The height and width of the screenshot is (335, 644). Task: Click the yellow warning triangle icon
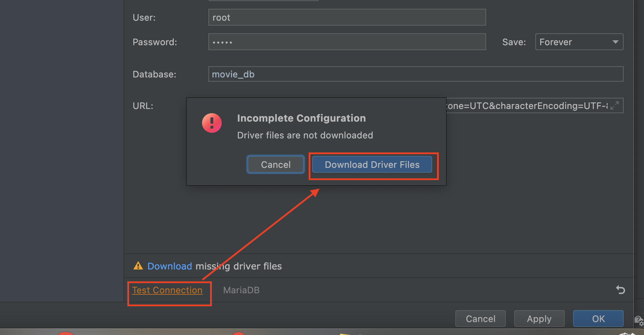coord(138,266)
